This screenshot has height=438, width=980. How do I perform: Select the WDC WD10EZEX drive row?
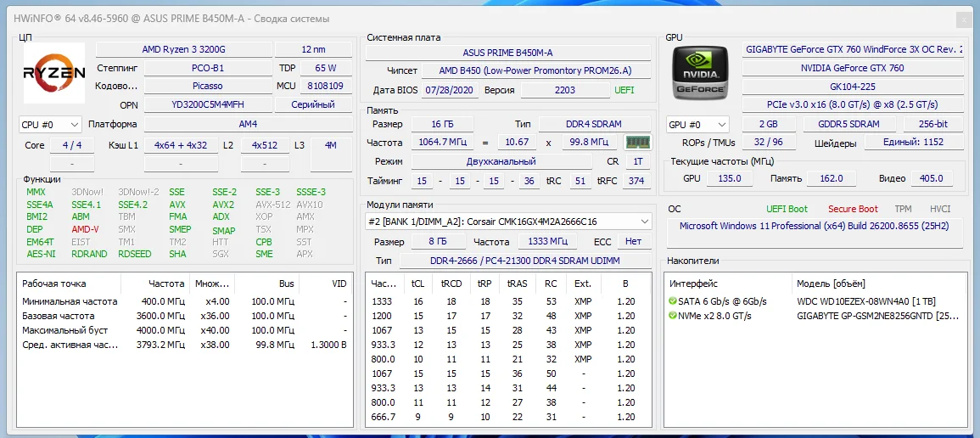[817, 301]
